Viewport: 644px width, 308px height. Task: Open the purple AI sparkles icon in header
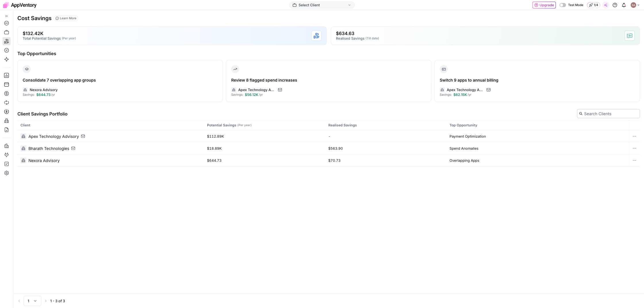(x=606, y=5)
